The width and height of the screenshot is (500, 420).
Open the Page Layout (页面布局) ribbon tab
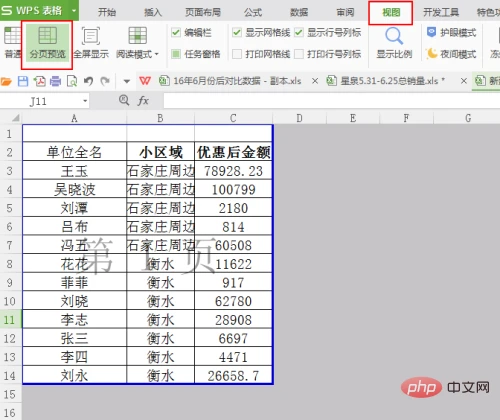coord(203,12)
